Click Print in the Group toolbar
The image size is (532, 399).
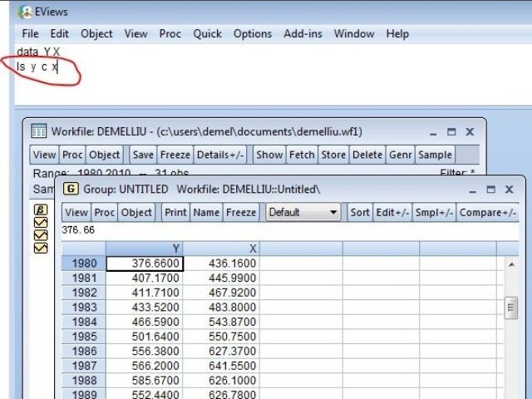tap(175, 213)
